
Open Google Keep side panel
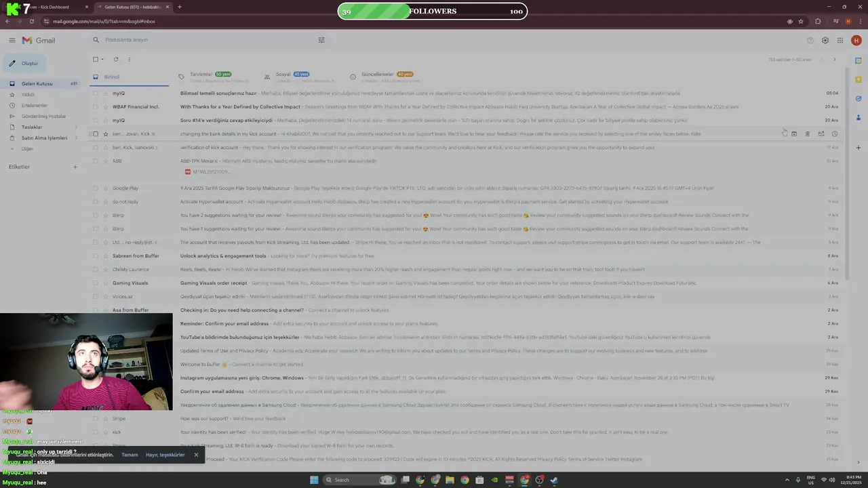[859, 79]
